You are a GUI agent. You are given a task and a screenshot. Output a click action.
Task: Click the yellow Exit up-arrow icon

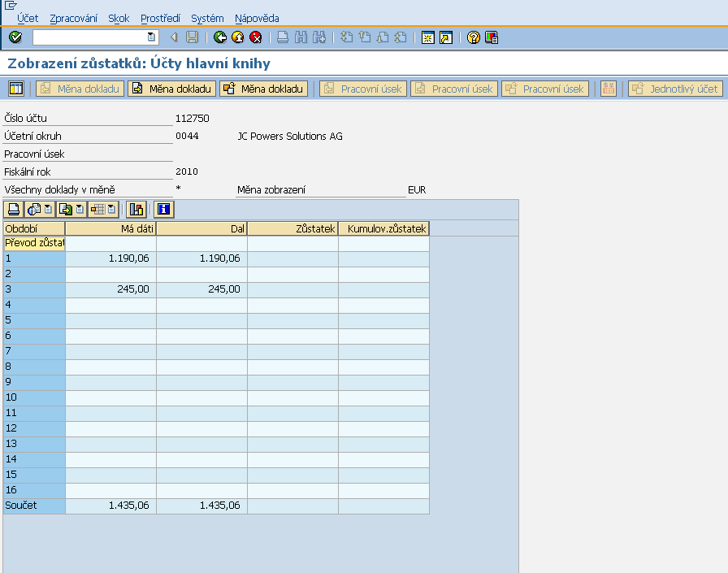click(238, 37)
